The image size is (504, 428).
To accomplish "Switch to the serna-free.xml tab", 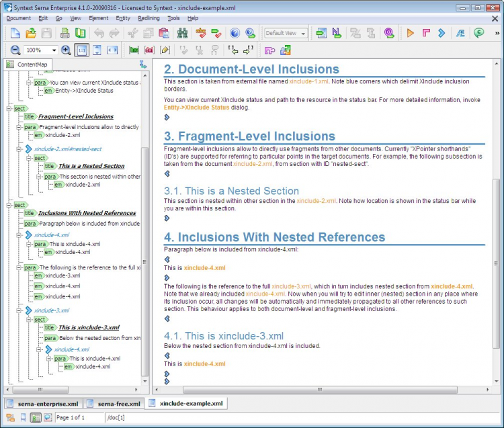I will (118, 404).
